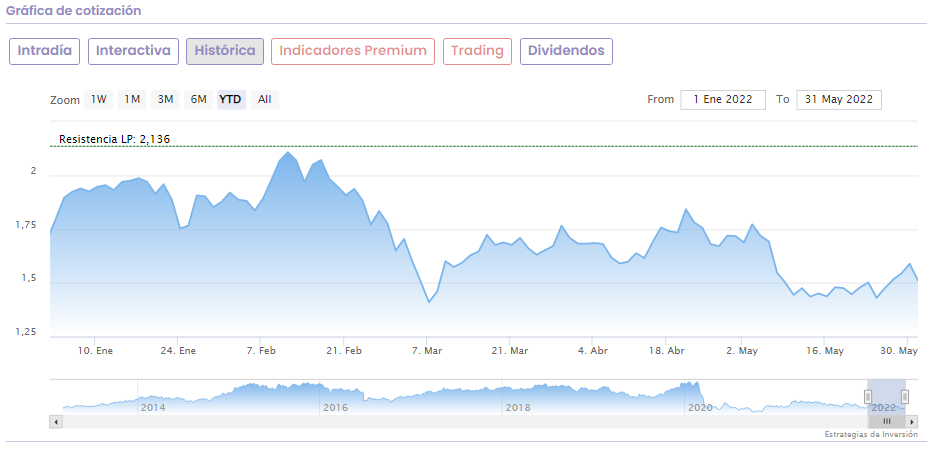Select the YTD zoom option

pos(231,99)
